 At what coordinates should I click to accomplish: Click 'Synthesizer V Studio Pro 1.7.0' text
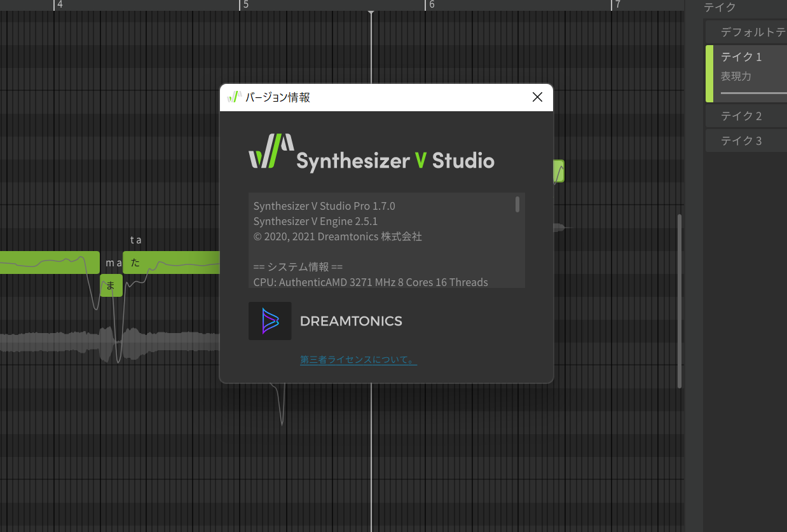pyautogui.click(x=324, y=206)
